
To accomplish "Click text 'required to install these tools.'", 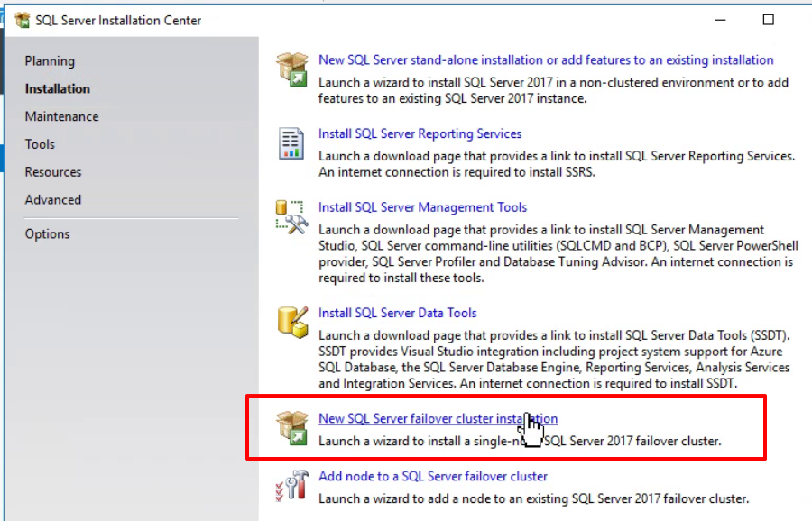I will click(401, 278).
